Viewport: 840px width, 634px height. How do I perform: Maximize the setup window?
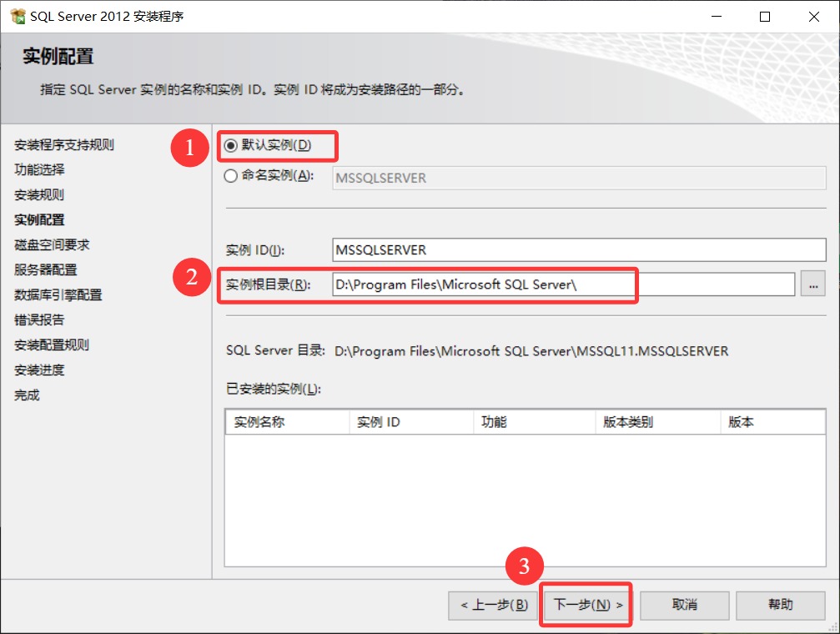coord(765,17)
